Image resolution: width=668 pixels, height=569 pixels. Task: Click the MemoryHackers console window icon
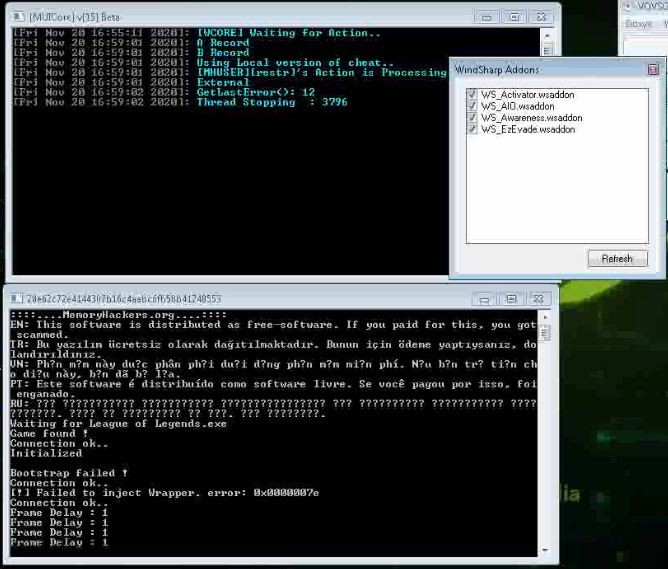coord(16,299)
